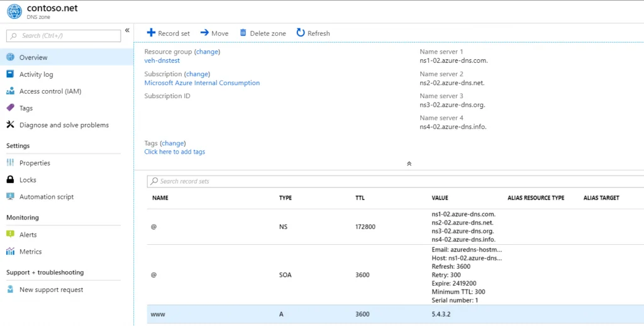Screen dimensions: 644x326
Task: Click the magnifier in record sets search
Action: pos(154,181)
